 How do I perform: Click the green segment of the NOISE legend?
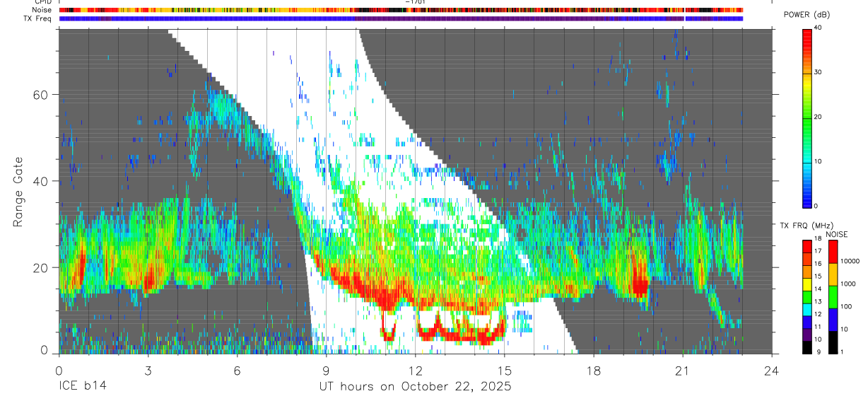click(x=833, y=296)
